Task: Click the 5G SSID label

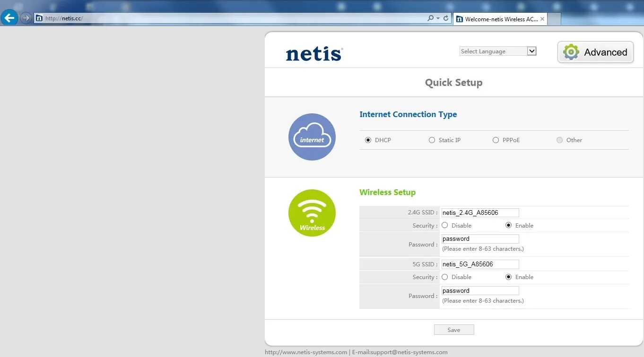Action: [x=426, y=264]
